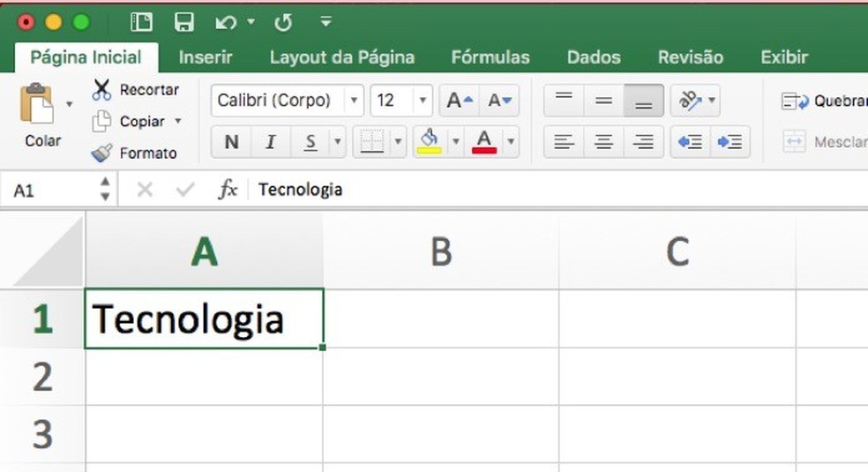The width and height of the screenshot is (868, 472).
Task: Switch to the Inserir tab
Action: click(x=206, y=57)
